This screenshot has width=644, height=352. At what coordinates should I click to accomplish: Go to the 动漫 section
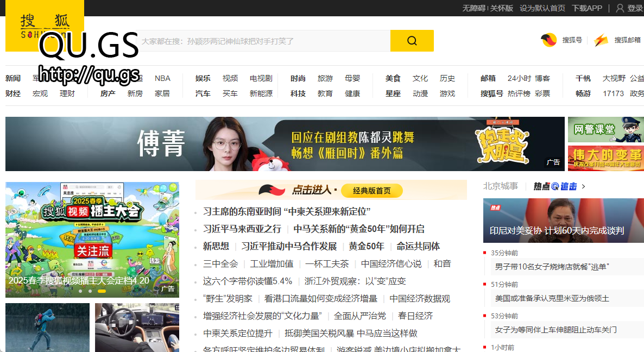click(x=420, y=93)
